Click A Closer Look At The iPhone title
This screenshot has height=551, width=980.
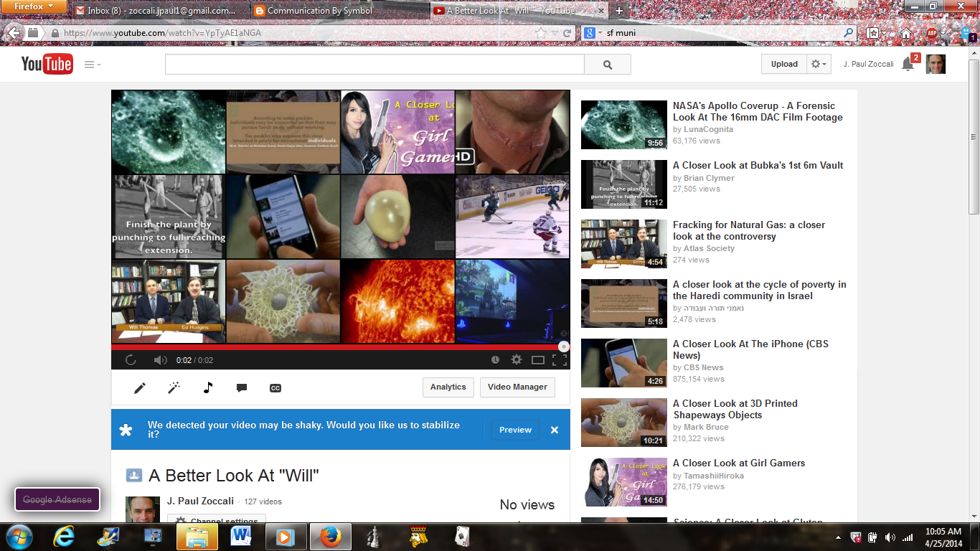(x=750, y=349)
